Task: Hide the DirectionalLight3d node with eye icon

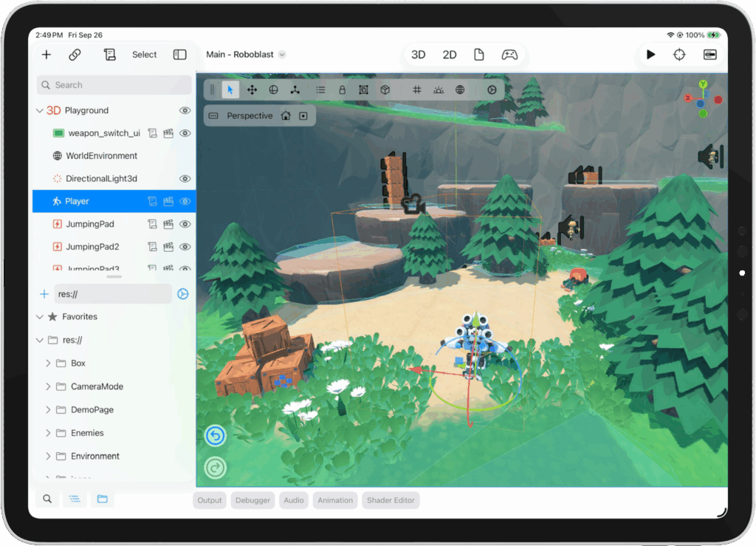Action: point(185,179)
